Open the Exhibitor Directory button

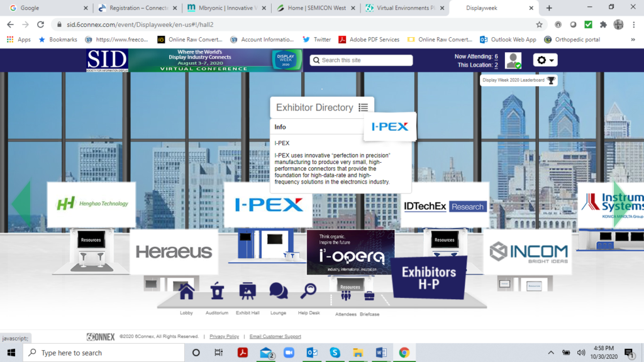322,107
